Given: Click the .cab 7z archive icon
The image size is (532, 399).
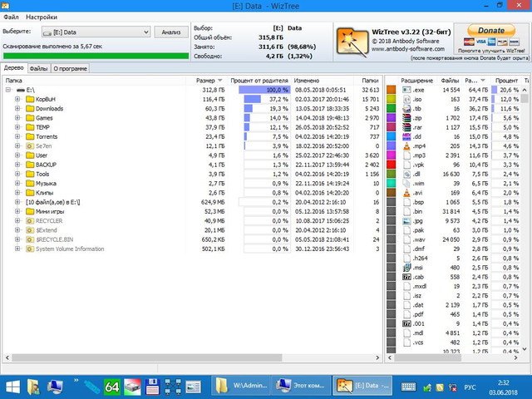Looking at the screenshot, I should click(406, 277).
